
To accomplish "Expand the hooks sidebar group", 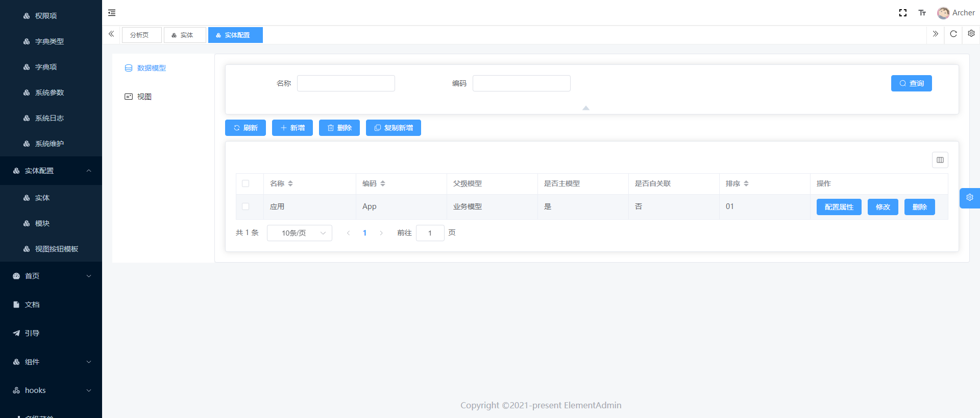I will (51, 390).
